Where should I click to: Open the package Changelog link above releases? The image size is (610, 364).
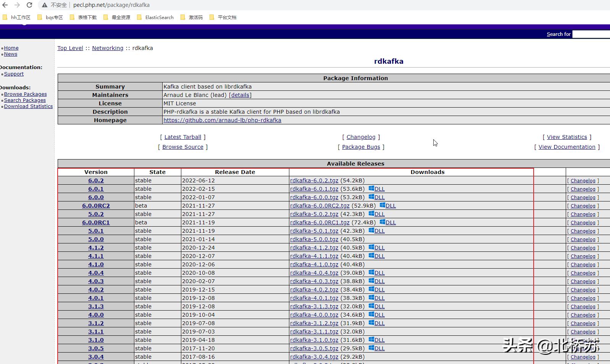(x=361, y=137)
